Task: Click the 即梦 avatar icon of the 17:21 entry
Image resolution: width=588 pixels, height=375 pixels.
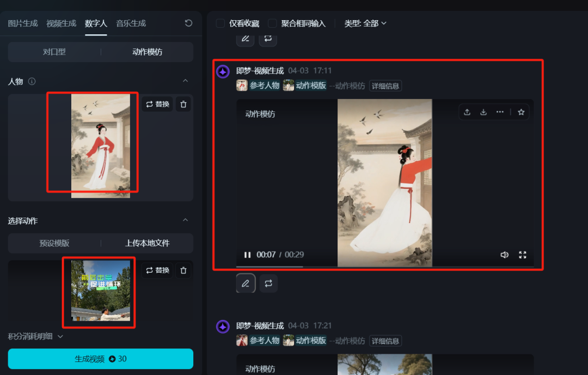Action: pos(223,327)
